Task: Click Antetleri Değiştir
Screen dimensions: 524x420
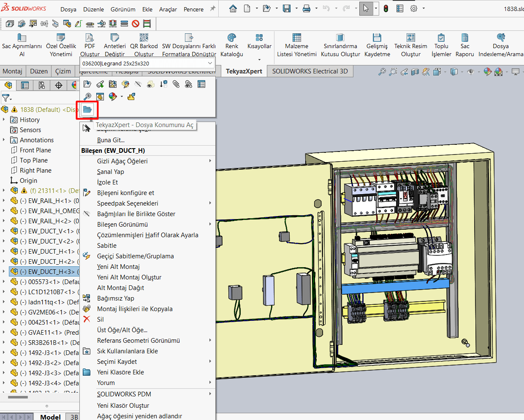Action: coord(114,45)
